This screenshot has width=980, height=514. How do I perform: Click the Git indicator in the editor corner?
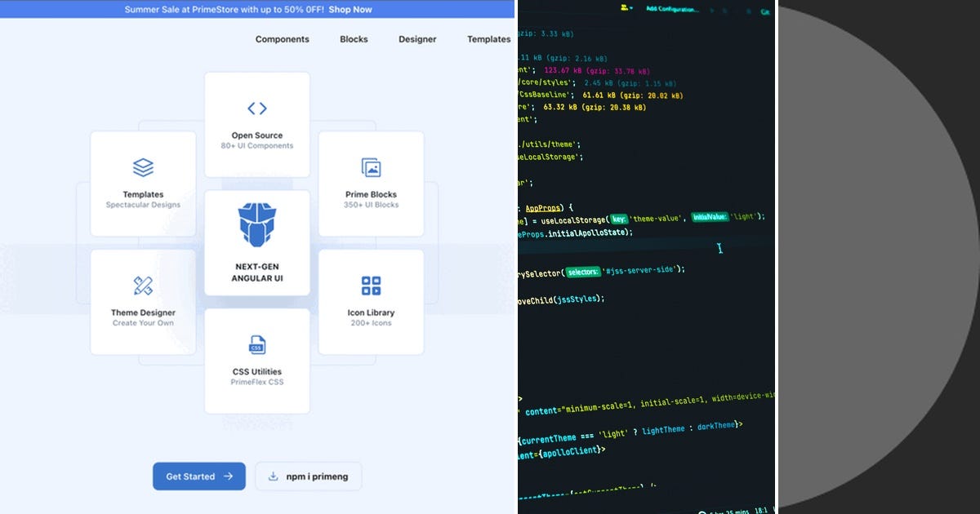[765, 11]
